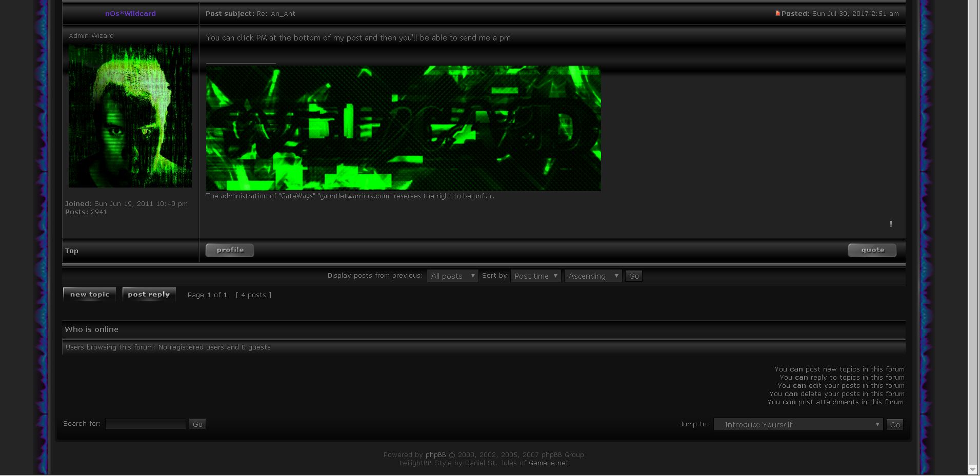Click the post reply button

click(149, 295)
